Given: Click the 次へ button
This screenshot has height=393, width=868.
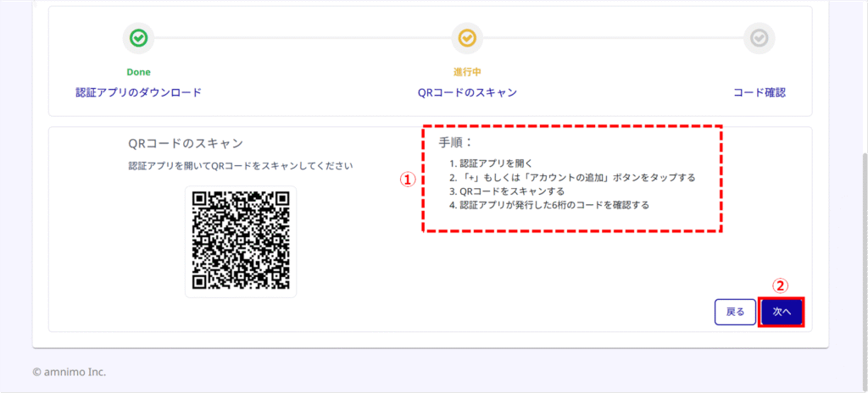Looking at the screenshot, I should pyautogui.click(x=782, y=313).
